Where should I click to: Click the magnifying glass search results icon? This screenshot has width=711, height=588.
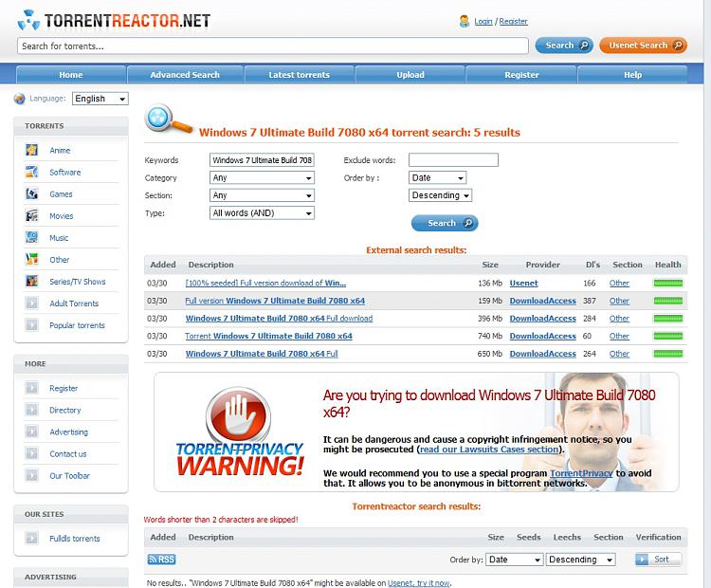click(x=168, y=119)
